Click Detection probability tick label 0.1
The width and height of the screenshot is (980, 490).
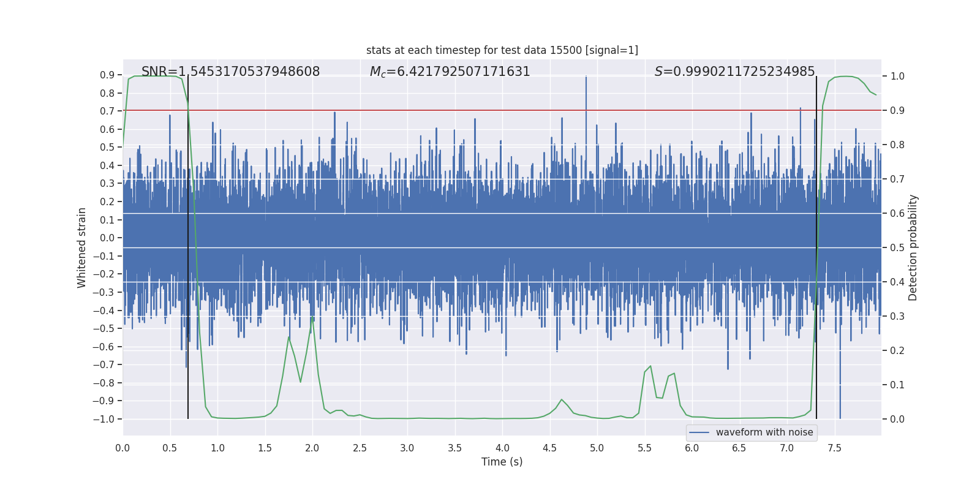tap(897, 385)
